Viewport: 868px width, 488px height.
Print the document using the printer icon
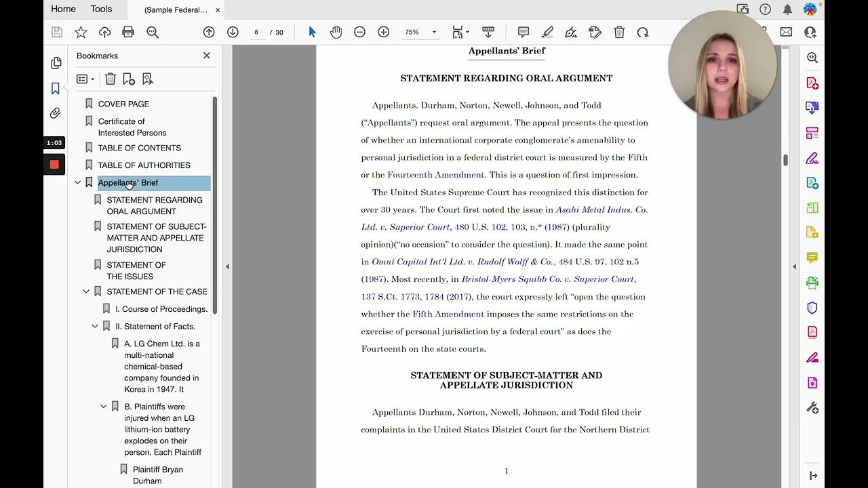pyautogui.click(x=128, y=32)
